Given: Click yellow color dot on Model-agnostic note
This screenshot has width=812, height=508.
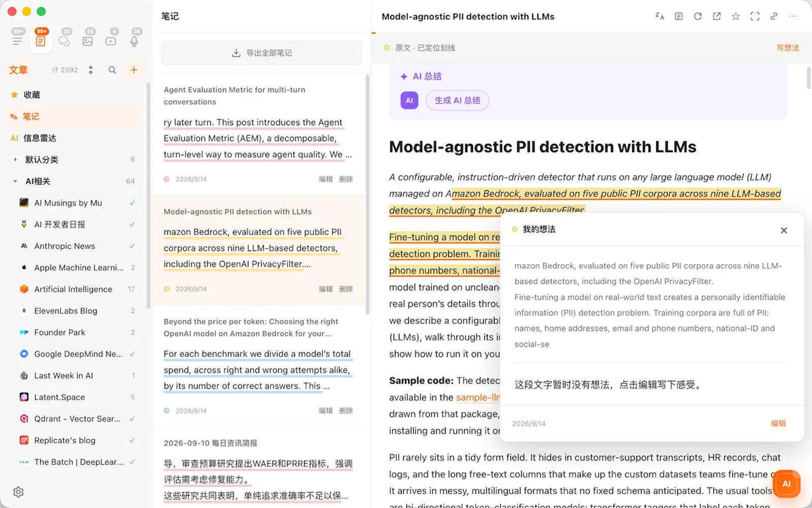Looking at the screenshot, I should (x=166, y=289).
